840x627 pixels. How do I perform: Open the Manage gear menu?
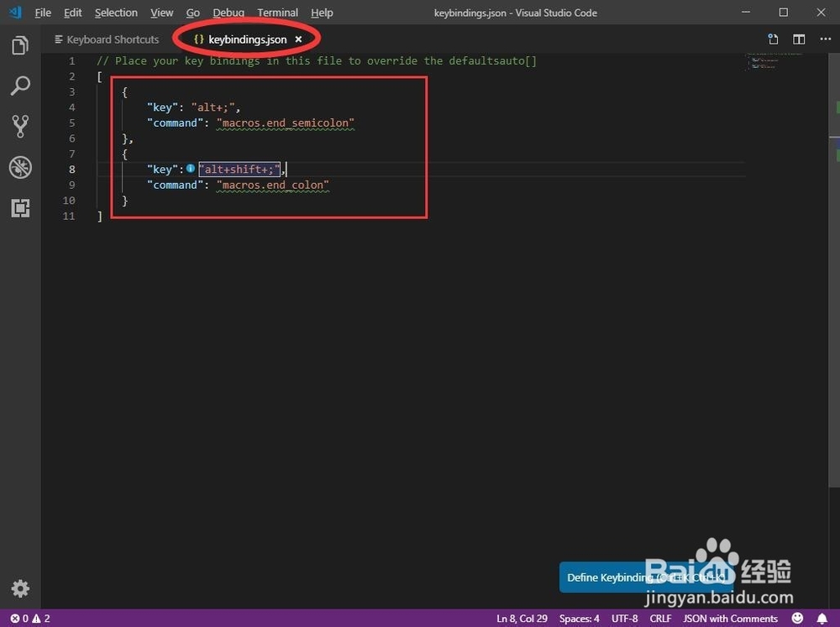pyautogui.click(x=20, y=588)
